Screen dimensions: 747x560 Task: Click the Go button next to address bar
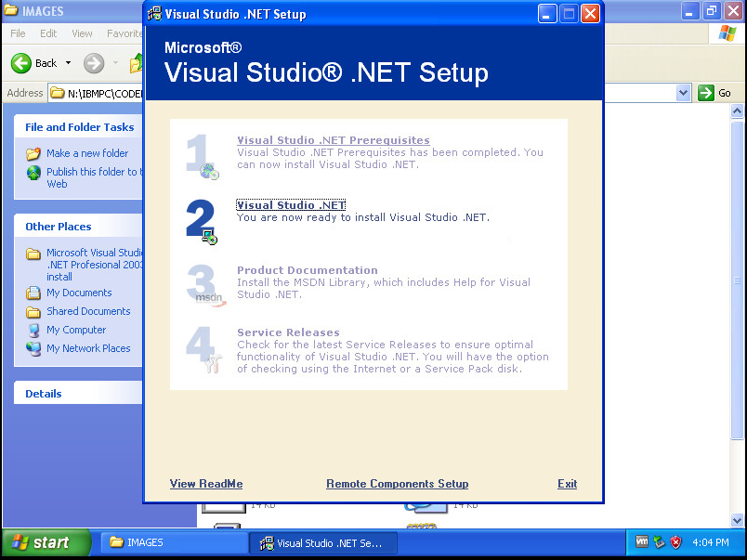click(x=714, y=93)
